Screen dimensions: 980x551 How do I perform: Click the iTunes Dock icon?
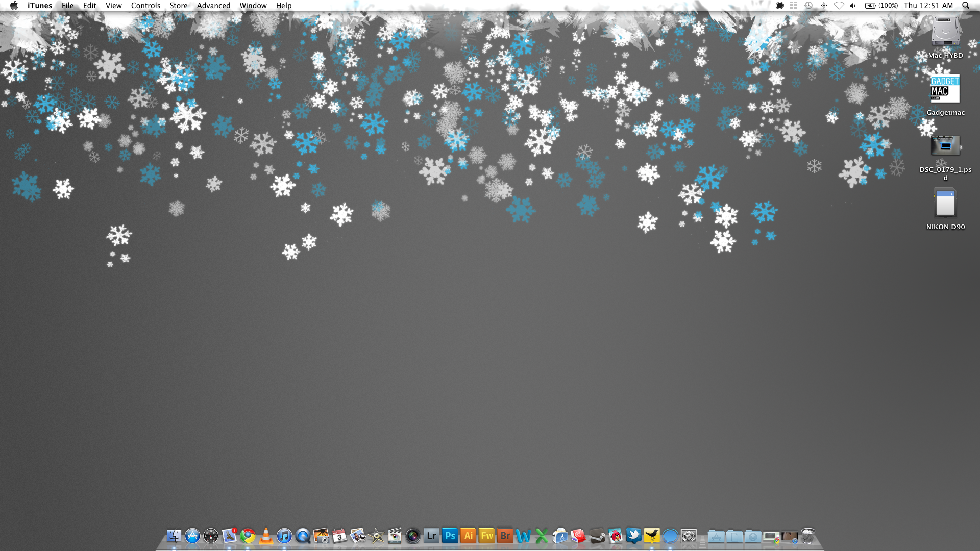284,536
